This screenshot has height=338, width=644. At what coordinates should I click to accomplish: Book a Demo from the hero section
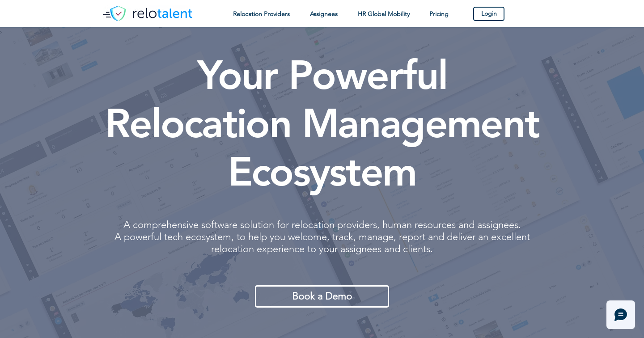(322, 296)
